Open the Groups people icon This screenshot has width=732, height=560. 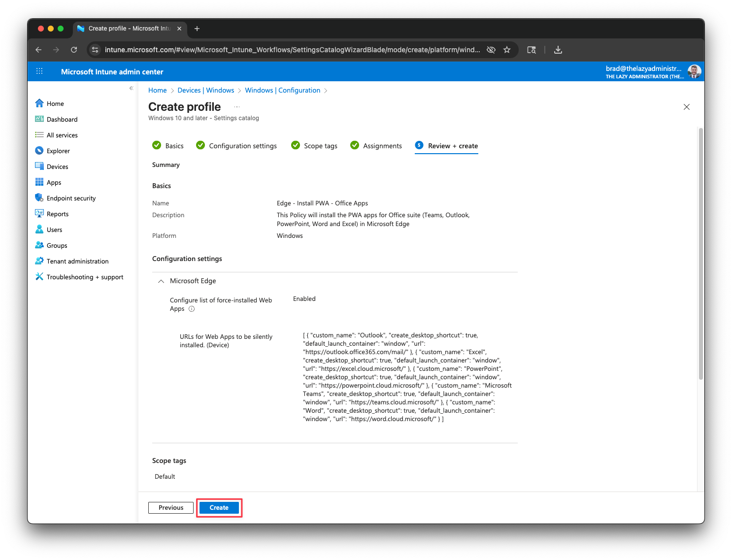pyautogui.click(x=39, y=245)
